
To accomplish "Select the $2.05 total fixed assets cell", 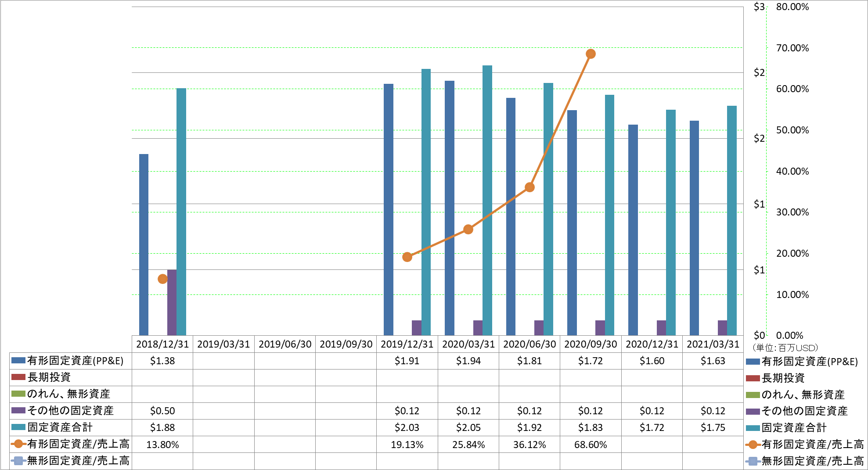I will click(468, 427).
